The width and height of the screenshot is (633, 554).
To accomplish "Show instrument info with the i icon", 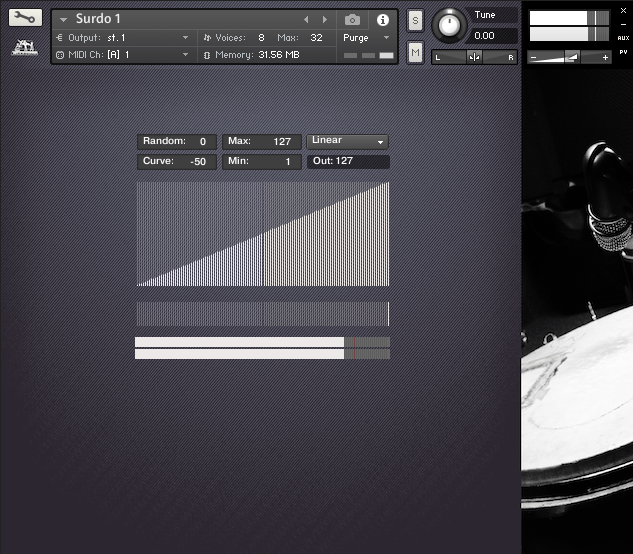I will [x=383, y=20].
